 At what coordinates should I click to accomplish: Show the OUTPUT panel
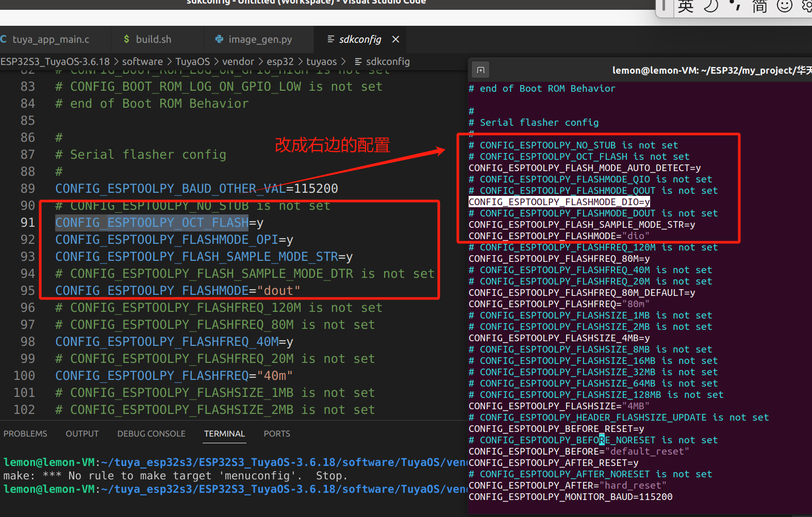click(x=82, y=433)
